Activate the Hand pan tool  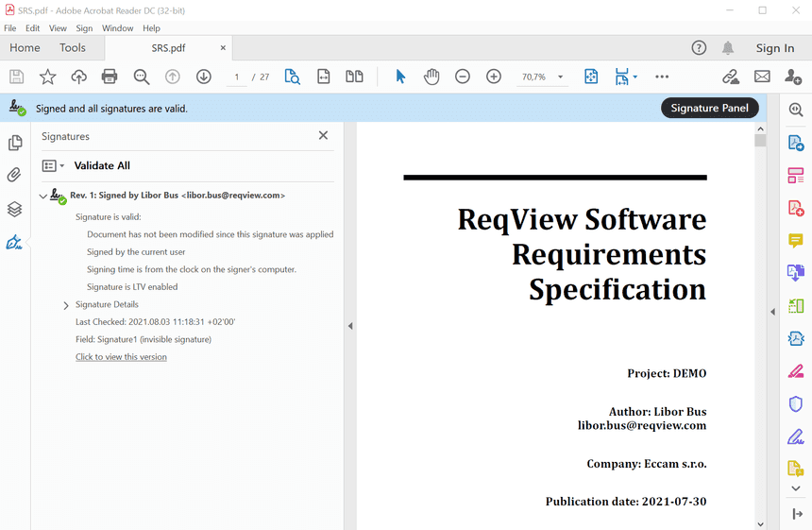point(431,77)
